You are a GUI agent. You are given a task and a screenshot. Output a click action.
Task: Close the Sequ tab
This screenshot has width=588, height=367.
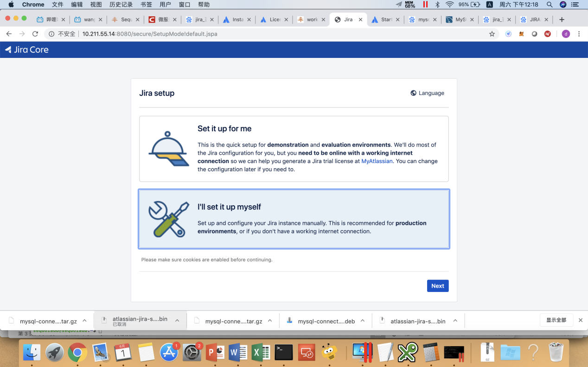137,19
